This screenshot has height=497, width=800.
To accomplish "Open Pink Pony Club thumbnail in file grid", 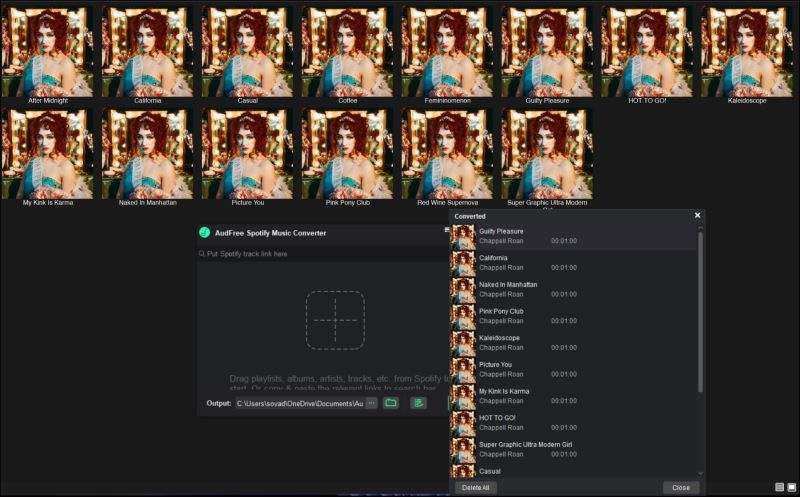I will 347,154.
